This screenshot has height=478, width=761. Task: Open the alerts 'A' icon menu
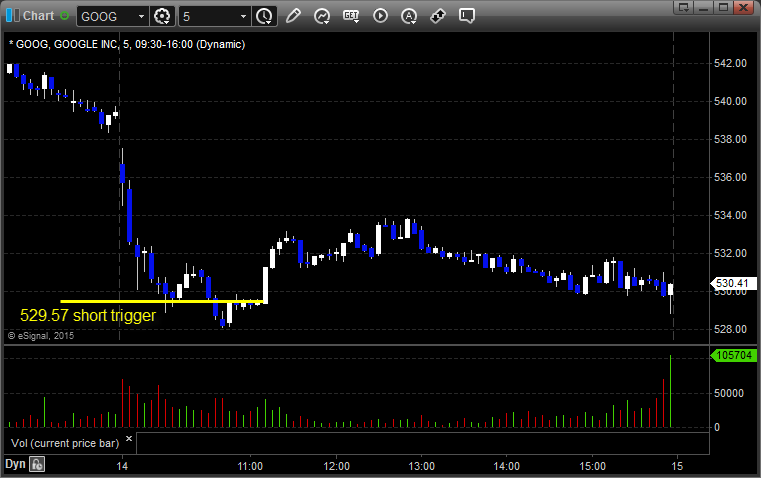click(x=409, y=16)
